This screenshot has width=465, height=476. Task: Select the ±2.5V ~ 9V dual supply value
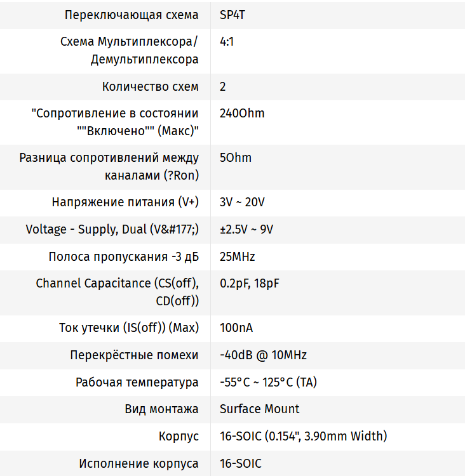click(246, 229)
